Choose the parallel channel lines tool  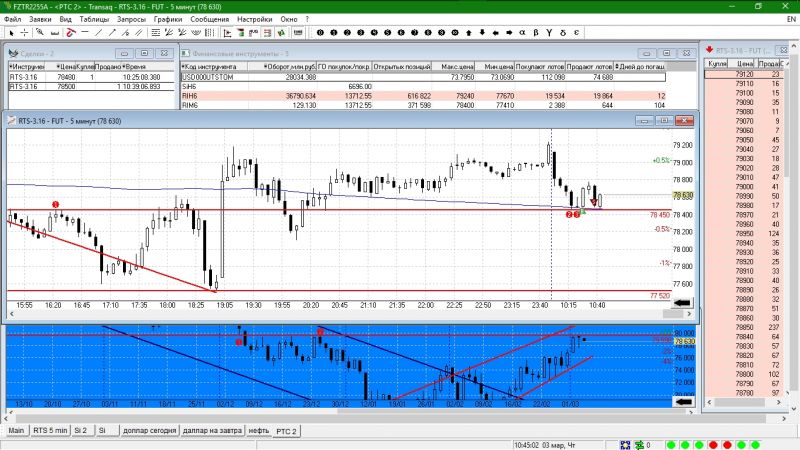tap(139, 33)
